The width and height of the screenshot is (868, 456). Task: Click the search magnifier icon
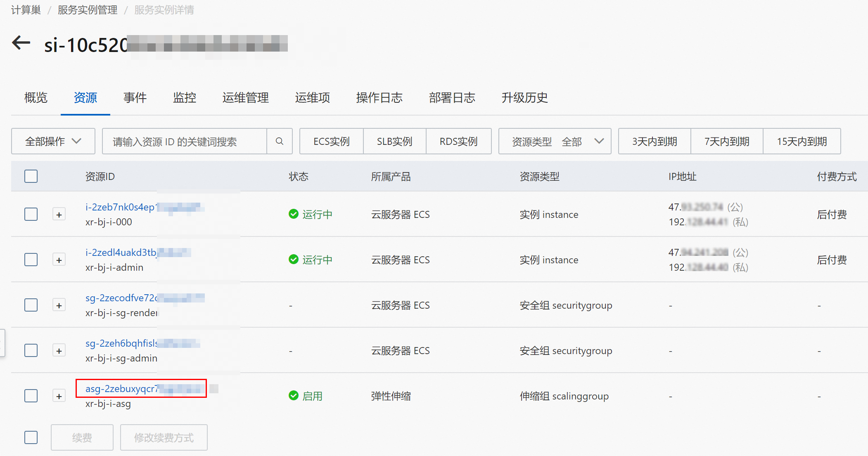click(x=280, y=141)
